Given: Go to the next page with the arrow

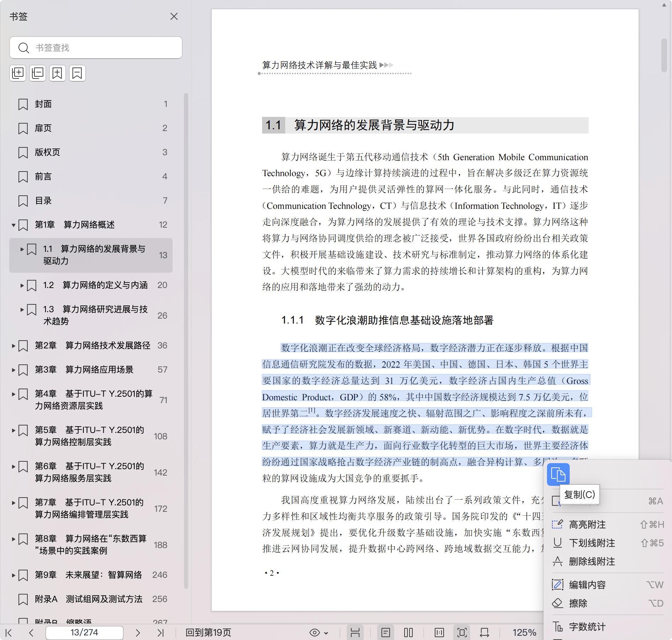Looking at the screenshot, I should [x=138, y=633].
